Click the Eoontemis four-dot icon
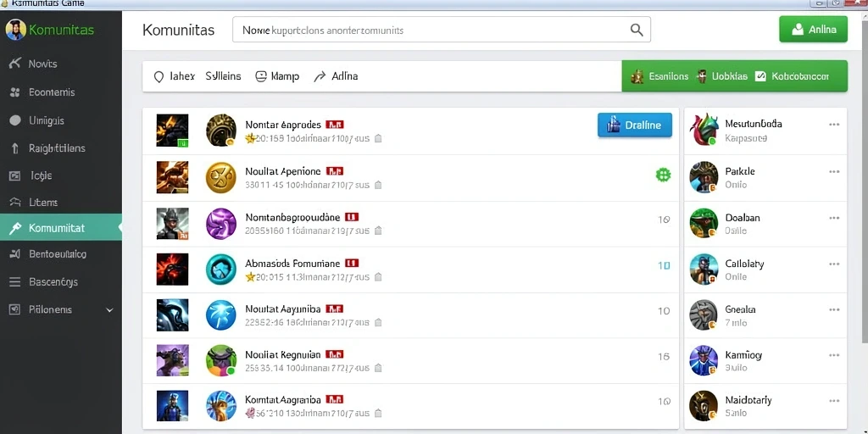This screenshot has width=868, height=434. point(15,92)
